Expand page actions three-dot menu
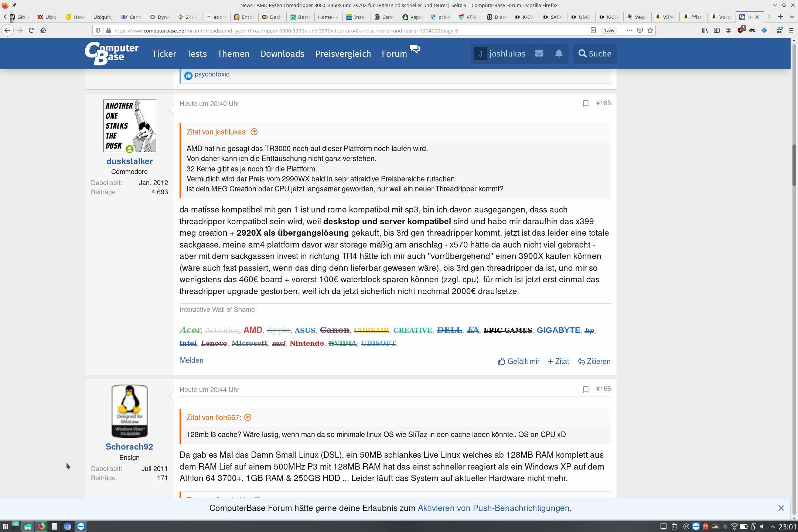 629,30
